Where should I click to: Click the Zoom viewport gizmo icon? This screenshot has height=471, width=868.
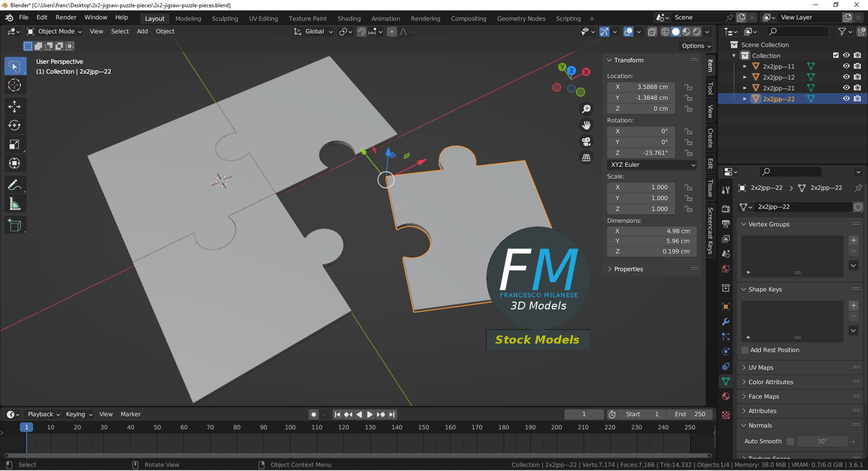pos(586,109)
